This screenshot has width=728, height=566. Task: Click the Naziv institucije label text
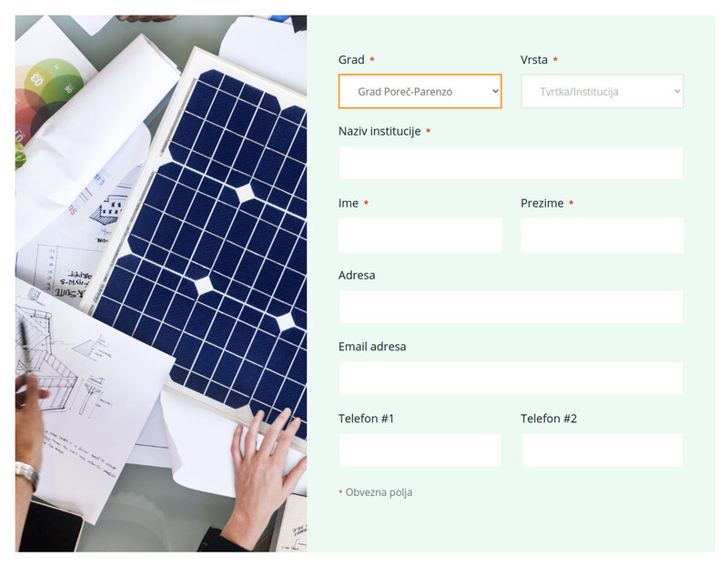379,131
